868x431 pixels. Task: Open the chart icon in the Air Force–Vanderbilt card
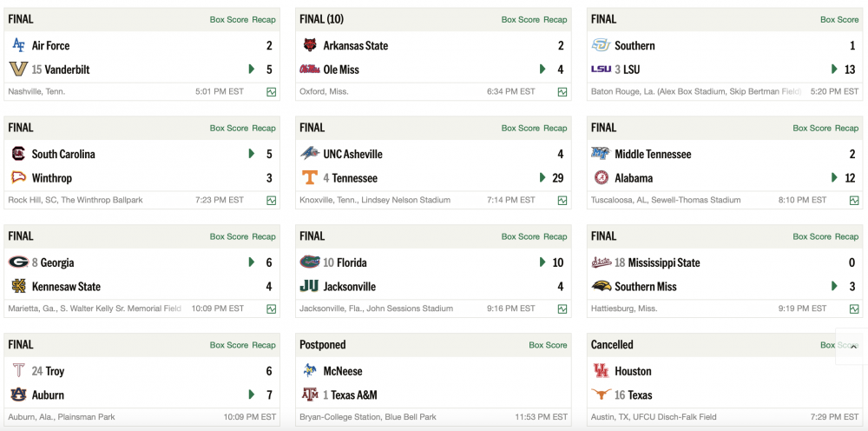(x=272, y=91)
